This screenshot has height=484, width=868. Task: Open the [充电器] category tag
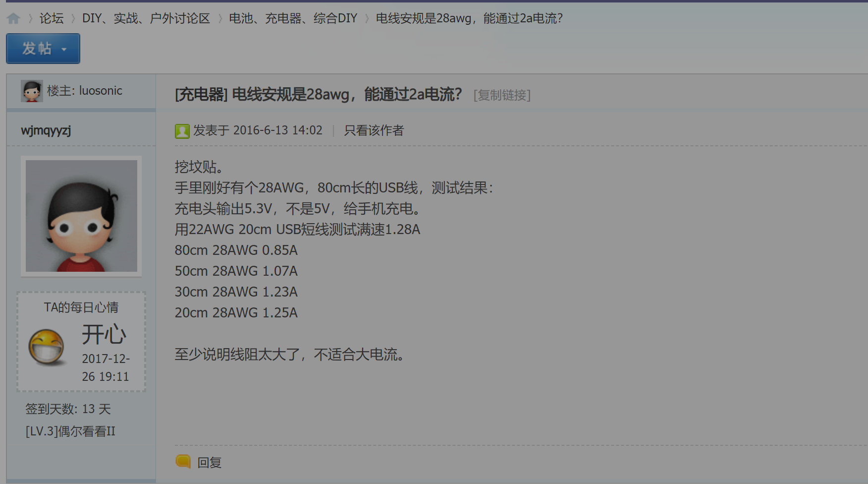201,94
